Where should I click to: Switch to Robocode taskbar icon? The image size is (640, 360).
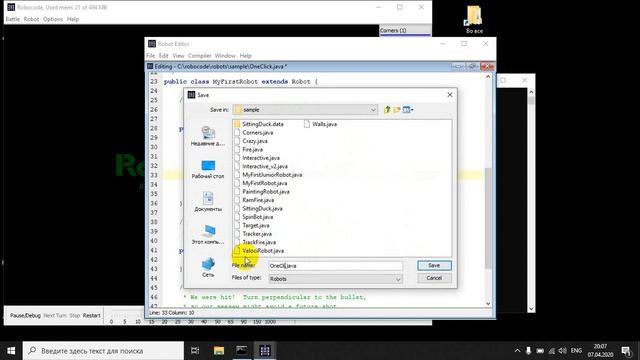click(264, 351)
